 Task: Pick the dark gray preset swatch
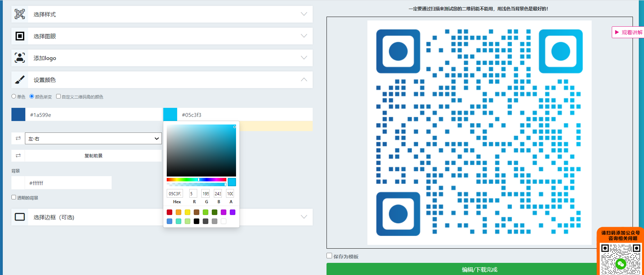pyautogui.click(x=206, y=221)
